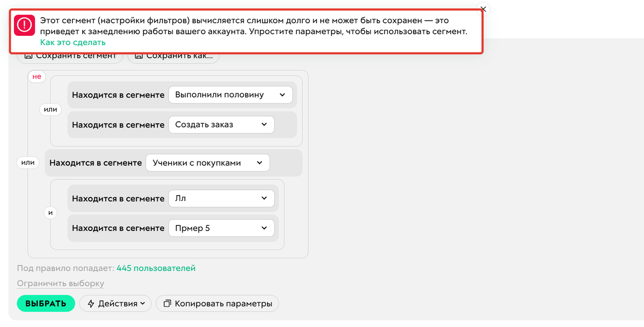Open the Создать заказ segment dropdown
Screen dimensions: 644x327
221,124
